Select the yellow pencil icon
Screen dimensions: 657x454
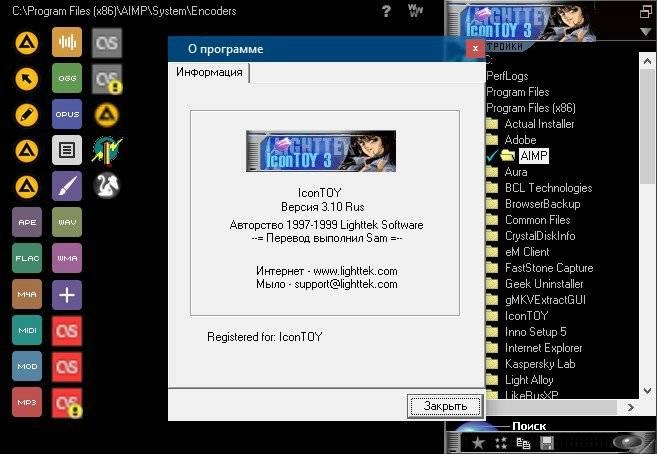(x=27, y=115)
